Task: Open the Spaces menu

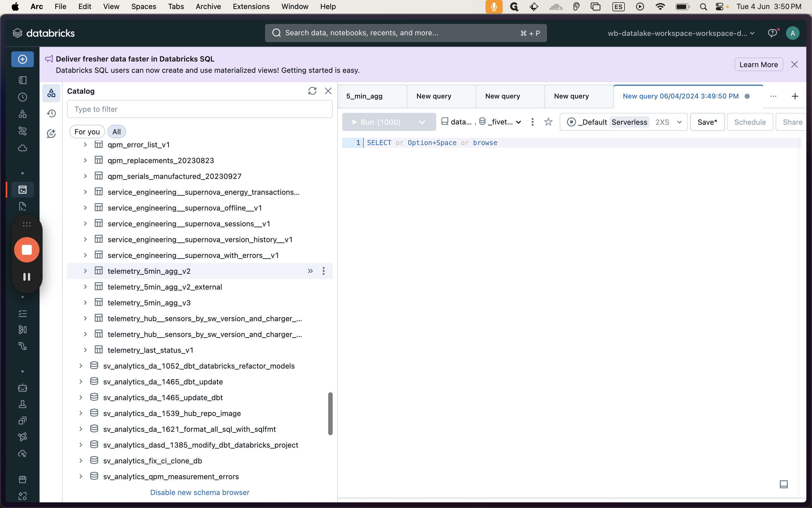Action: pyautogui.click(x=144, y=7)
